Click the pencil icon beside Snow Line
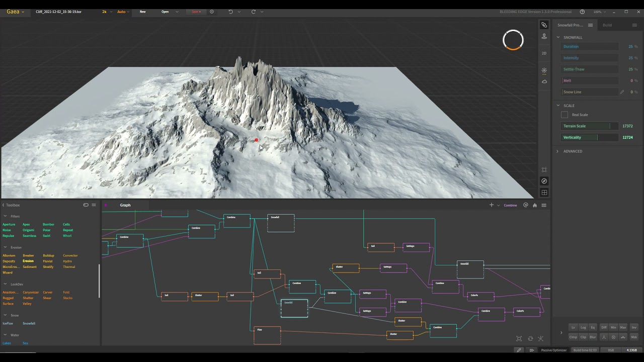 coord(622,92)
